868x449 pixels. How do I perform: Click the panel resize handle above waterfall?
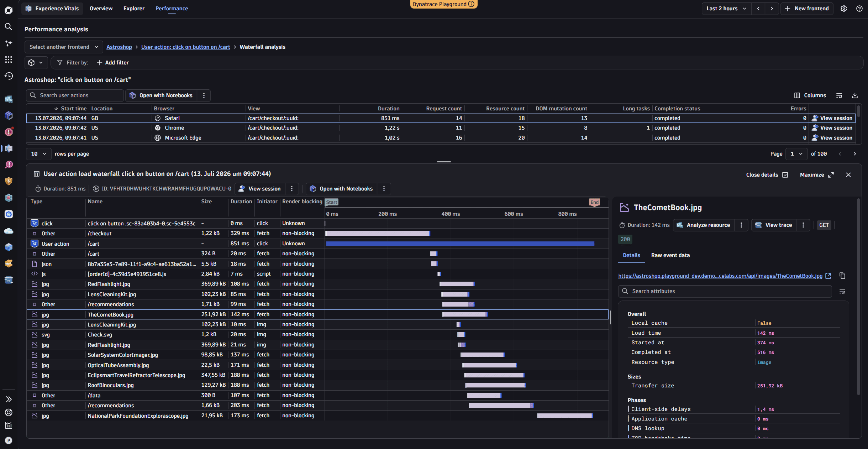pos(444,162)
